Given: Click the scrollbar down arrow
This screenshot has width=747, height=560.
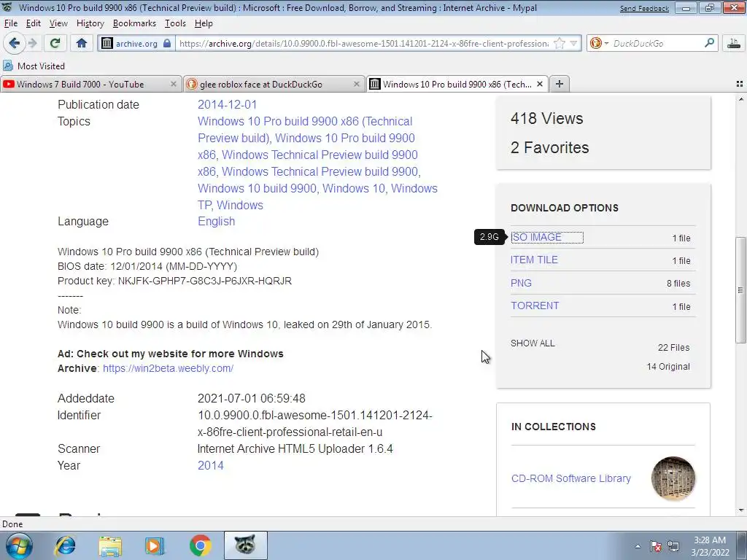Looking at the screenshot, I should 740,511.
